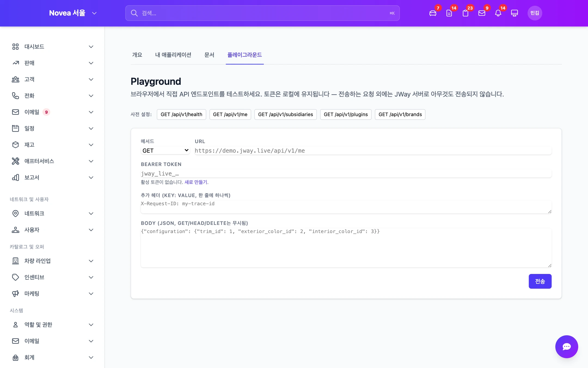This screenshot has width=588, height=368.
Task: Expand the 마케팅 menu chevron
Action: (91, 294)
